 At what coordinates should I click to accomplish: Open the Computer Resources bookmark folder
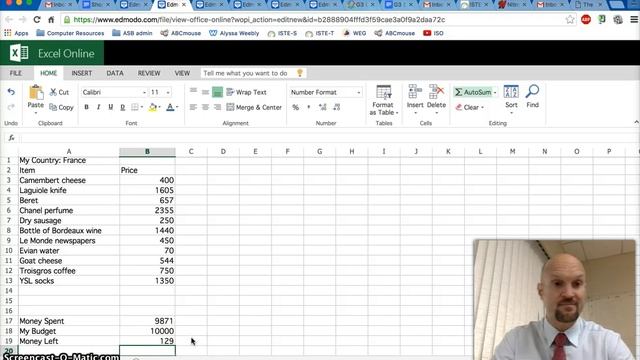(x=70, y=33)
